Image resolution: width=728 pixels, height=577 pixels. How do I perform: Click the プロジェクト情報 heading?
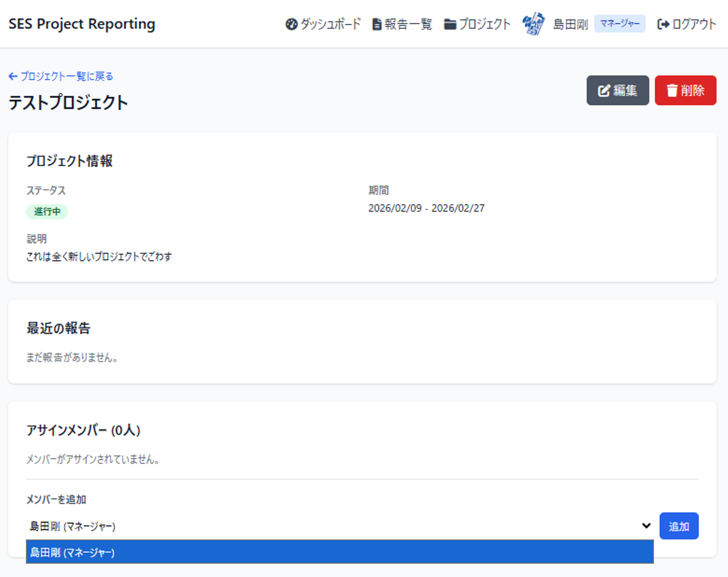coord(69,161)
